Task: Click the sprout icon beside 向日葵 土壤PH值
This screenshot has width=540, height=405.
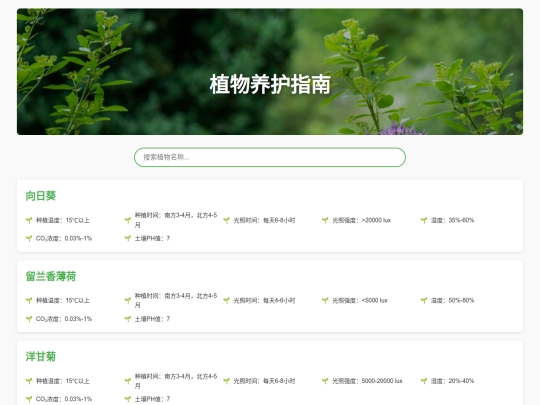Action: [128, 238]
